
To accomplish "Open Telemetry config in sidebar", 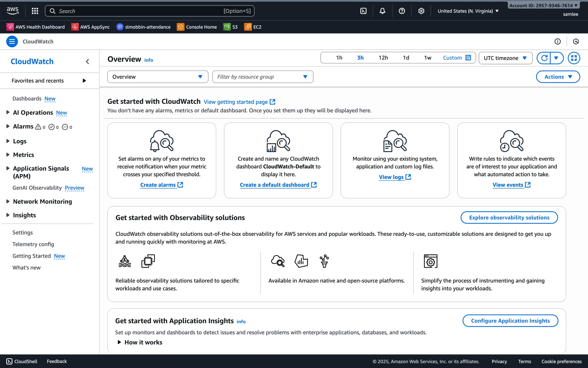I will 33,244.
